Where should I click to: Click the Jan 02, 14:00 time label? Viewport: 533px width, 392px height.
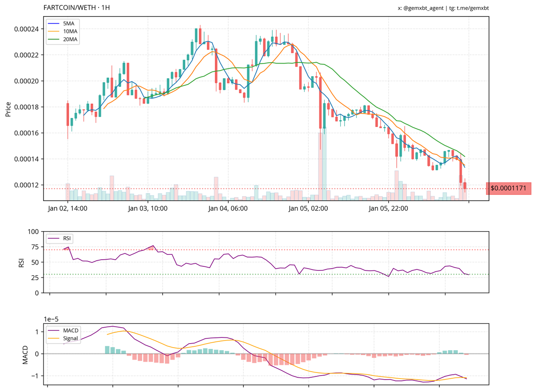click(x=68, y=208)
